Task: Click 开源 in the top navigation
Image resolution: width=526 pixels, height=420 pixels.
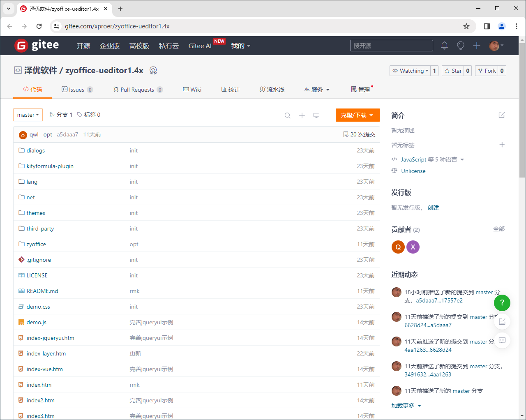Action: click(83, 46)
